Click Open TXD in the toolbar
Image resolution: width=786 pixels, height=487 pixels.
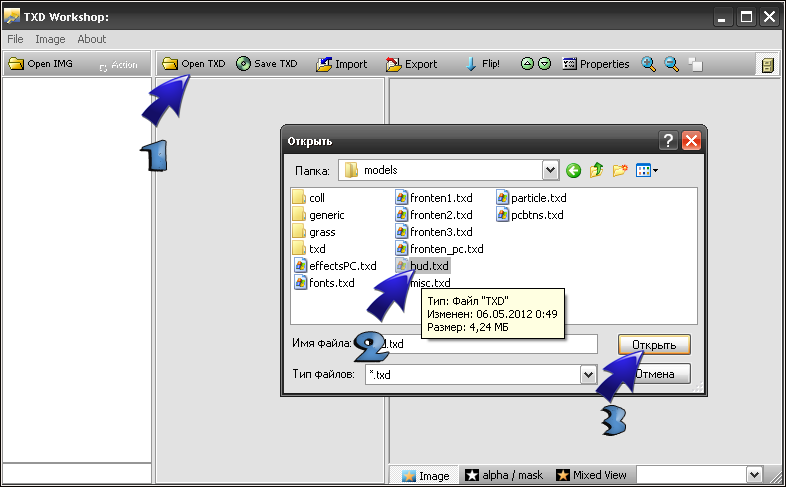193,64
